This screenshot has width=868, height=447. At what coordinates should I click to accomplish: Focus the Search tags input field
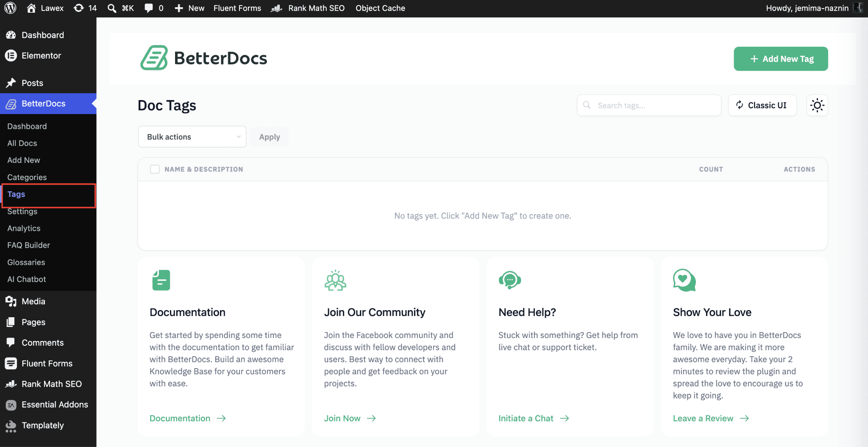click(x=649, y=105)
